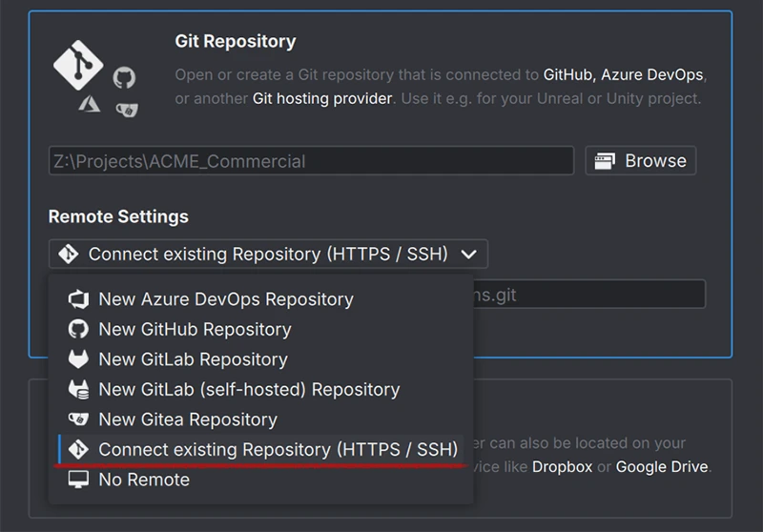Click the GitHub octocat icon beside Git logo
763x532 pixels.
pyautogui.click(x=124, y=77)
